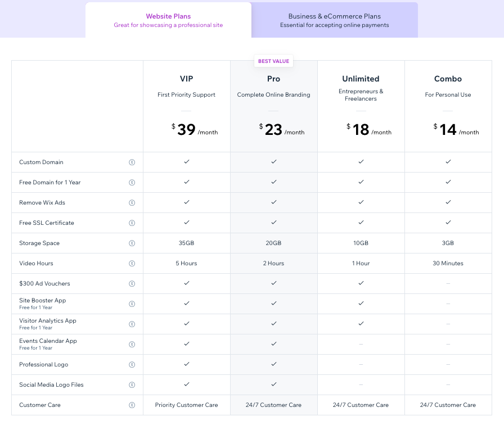Open the Video Hours info tooltip
The image size is (504, 421).
point(132,263)
